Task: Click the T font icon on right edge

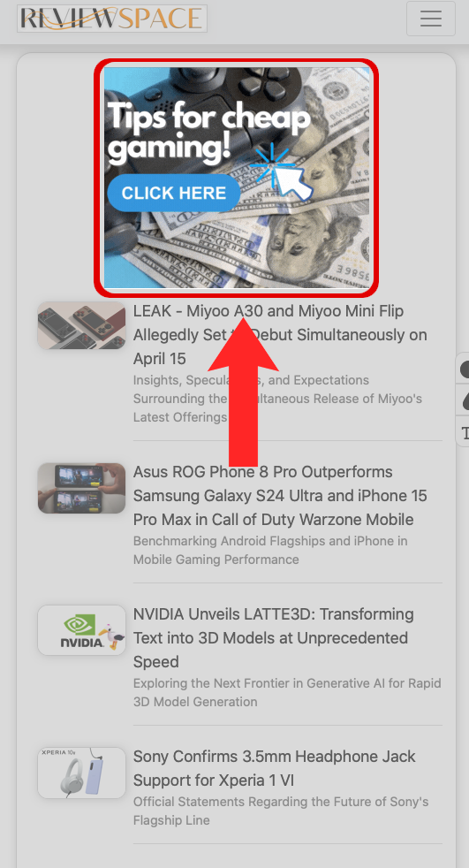Action: point(462,431)
